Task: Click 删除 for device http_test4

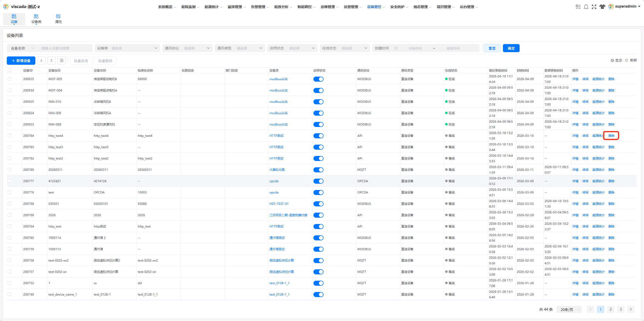Action: tap(611, 136)
